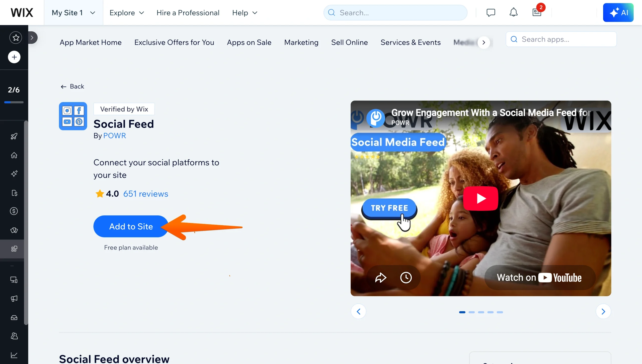
Task: Click the Back link
Action: pyautogui.click(x=72, y=86)
